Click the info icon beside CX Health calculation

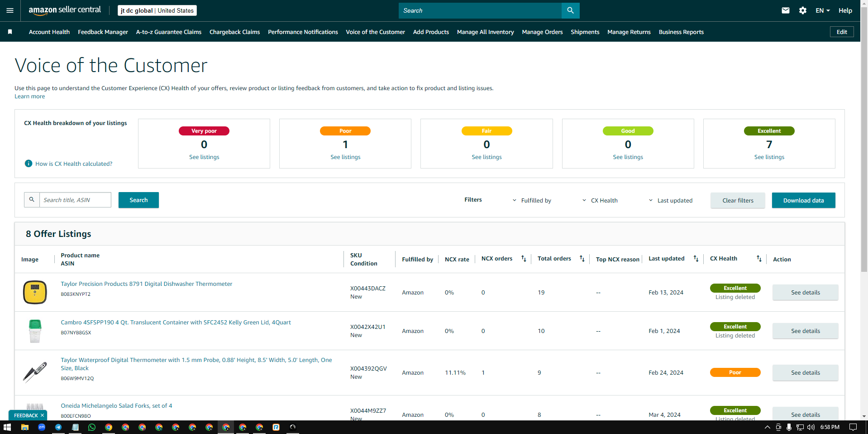click(x=29, y=164)
